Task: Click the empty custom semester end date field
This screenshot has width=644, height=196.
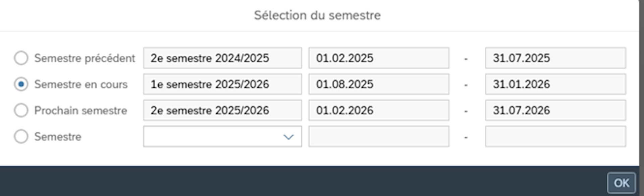Action: (x=555, y=136)
